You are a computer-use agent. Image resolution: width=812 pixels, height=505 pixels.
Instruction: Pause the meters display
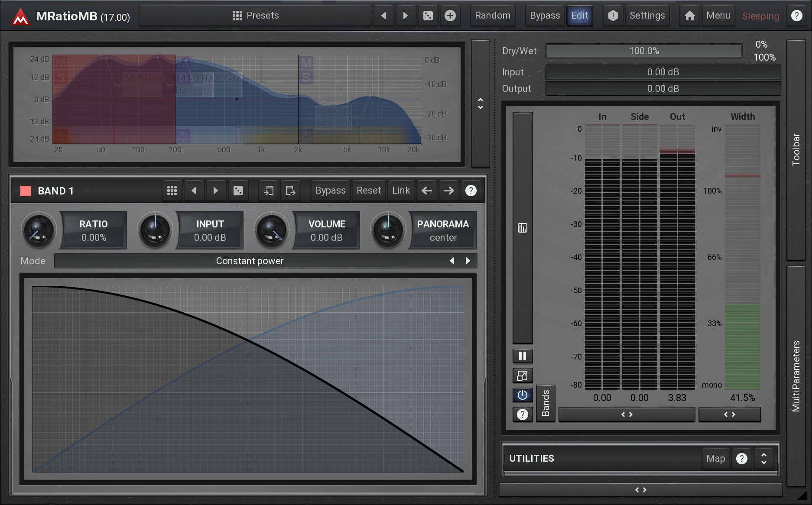click(x=523, y=356)
